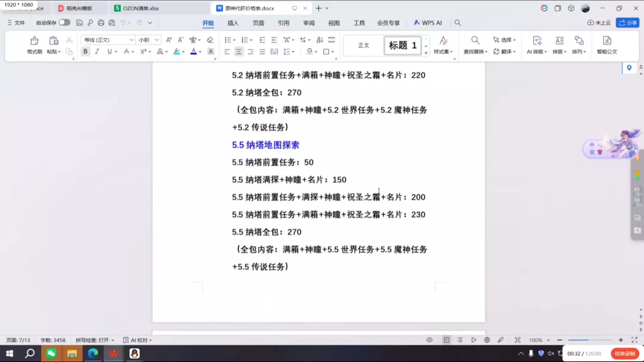
Task: Center-align the paragraph text
Action: [x=238, y=52]
